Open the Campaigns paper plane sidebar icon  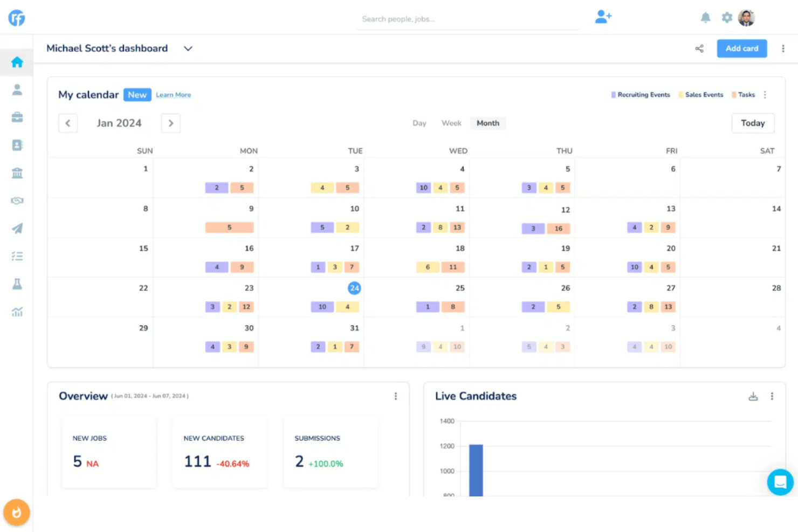pyautogui.click(x=17, y=229)
